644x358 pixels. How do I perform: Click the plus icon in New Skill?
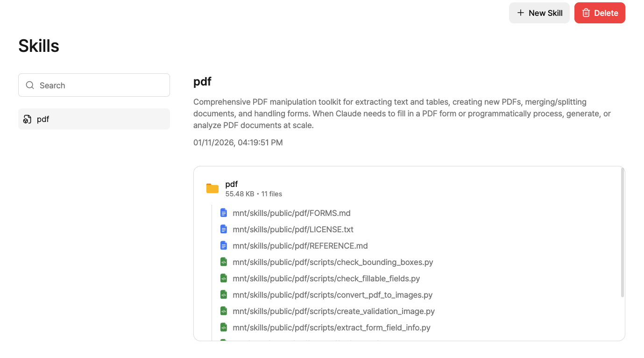click(520, 13)
